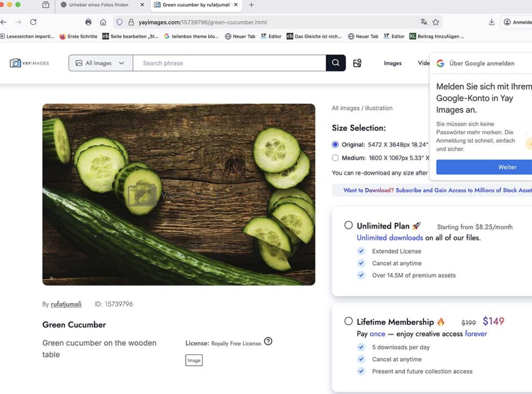Open the Images navigation menu item

pyautogui.click(x=392, y=63)
